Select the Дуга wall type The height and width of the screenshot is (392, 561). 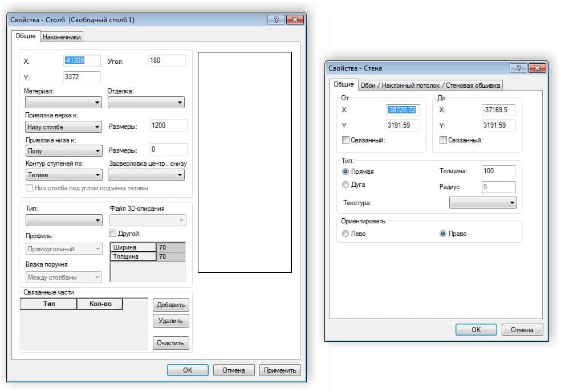tap(345, 185)
